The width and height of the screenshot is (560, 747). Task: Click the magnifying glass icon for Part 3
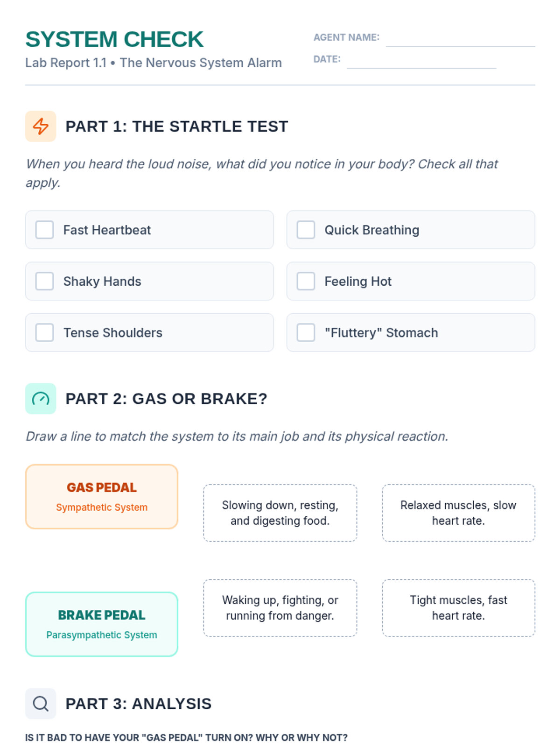(x=41, y=704)
